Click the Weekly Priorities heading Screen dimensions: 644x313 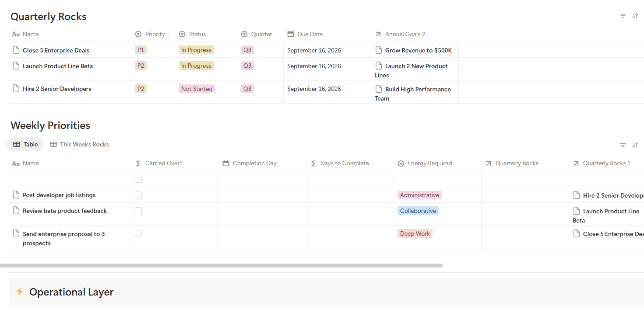50,125
